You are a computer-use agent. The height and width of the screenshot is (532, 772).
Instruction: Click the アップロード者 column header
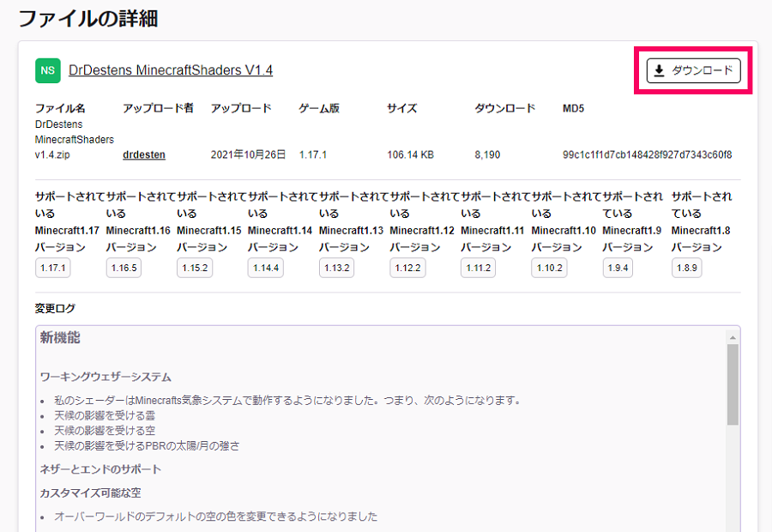(x=158, y=108)
